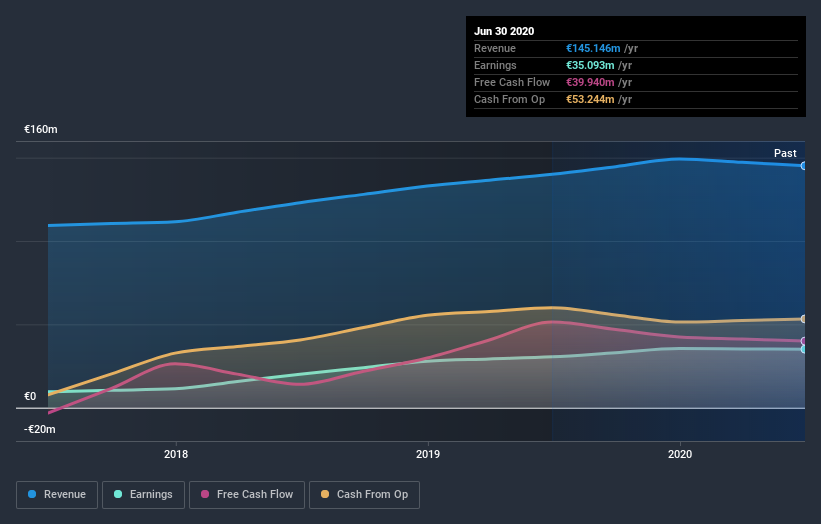Click the Free Cash Flow label in tooltip
The height and width of the screenshot is (524, 821).
(512, 82)
